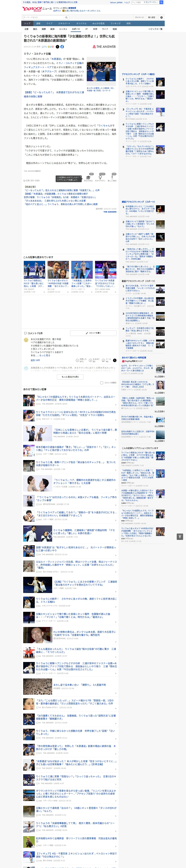Open the みんなの意見 navigation tab
This screenshot has width=186, height=868.
pos(99,24)
